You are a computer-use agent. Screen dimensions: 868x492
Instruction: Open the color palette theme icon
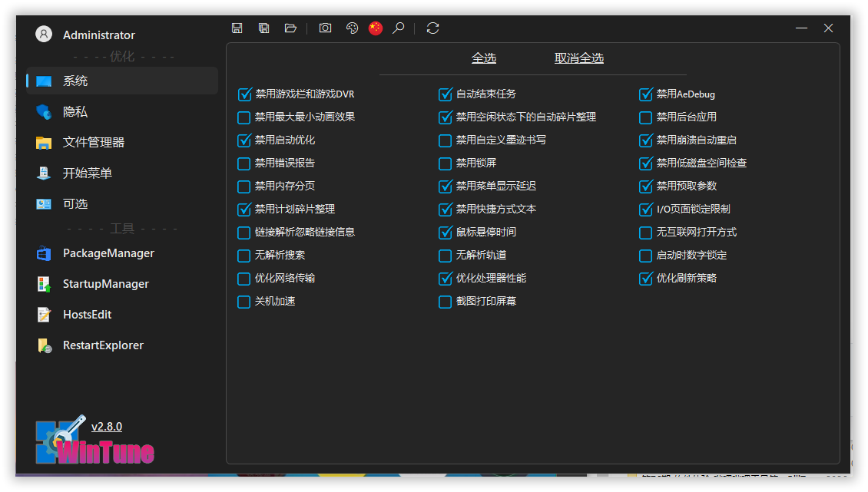(352, 28)
